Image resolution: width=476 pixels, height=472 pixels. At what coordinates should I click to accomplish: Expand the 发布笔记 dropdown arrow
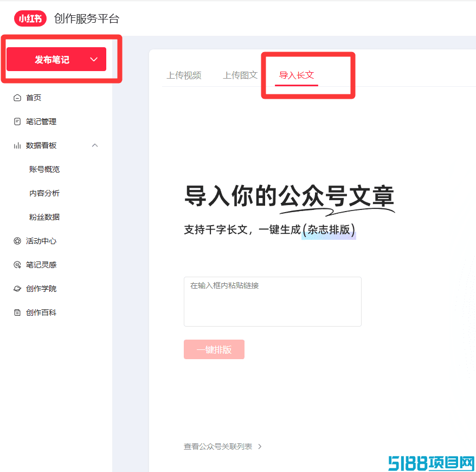[x=94, y=59]
